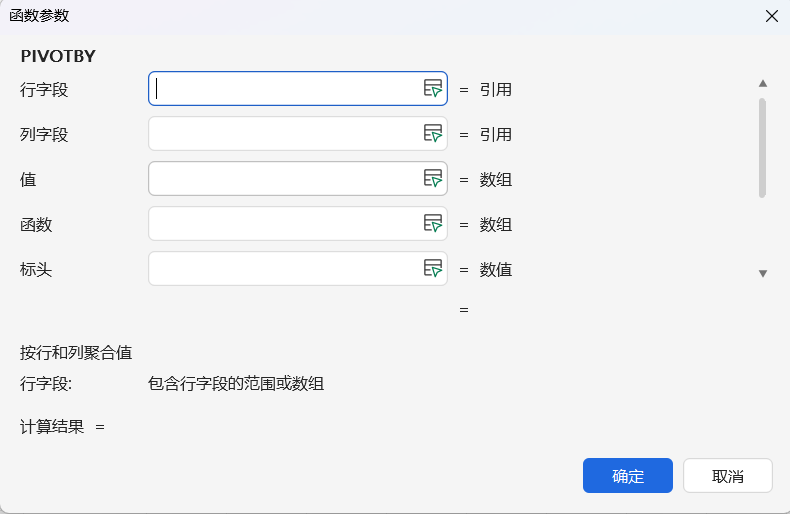Click inside the 列字段 text field

[x=285, y=134]
